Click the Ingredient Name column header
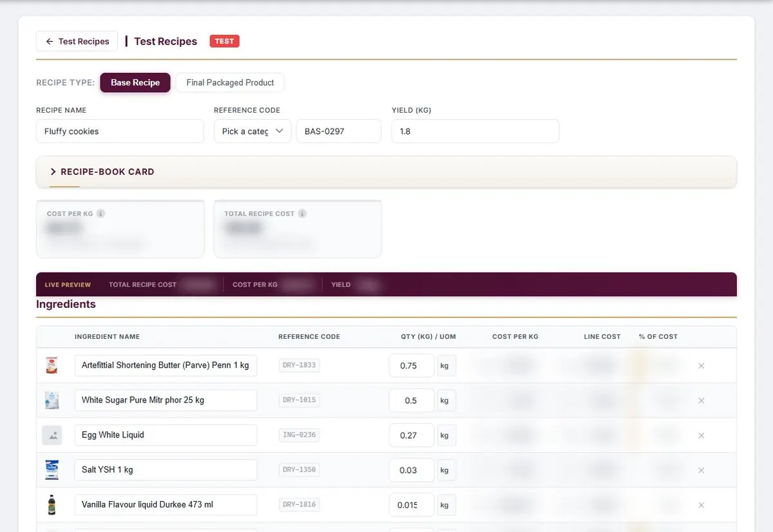Screen dimensions: 773x532 pos(107,337)
